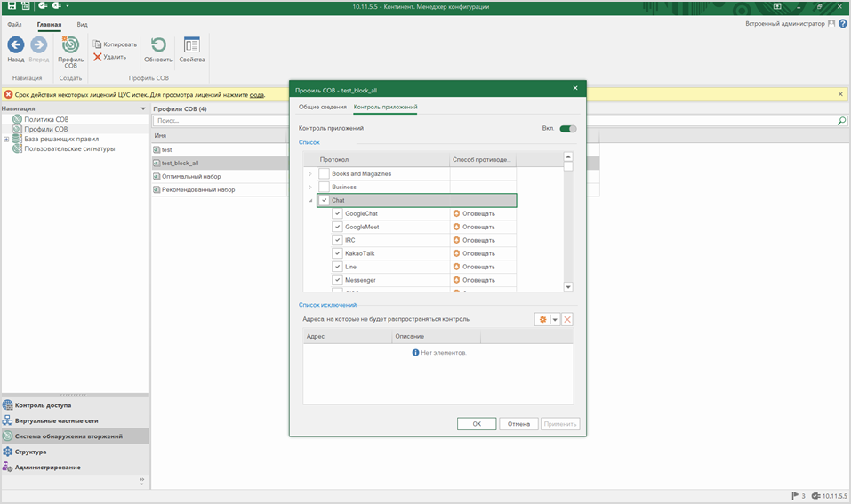Screen dimensions: 851x504
Task: Click the Копировать icon in the ribbon
Action: tap(98, 44)
